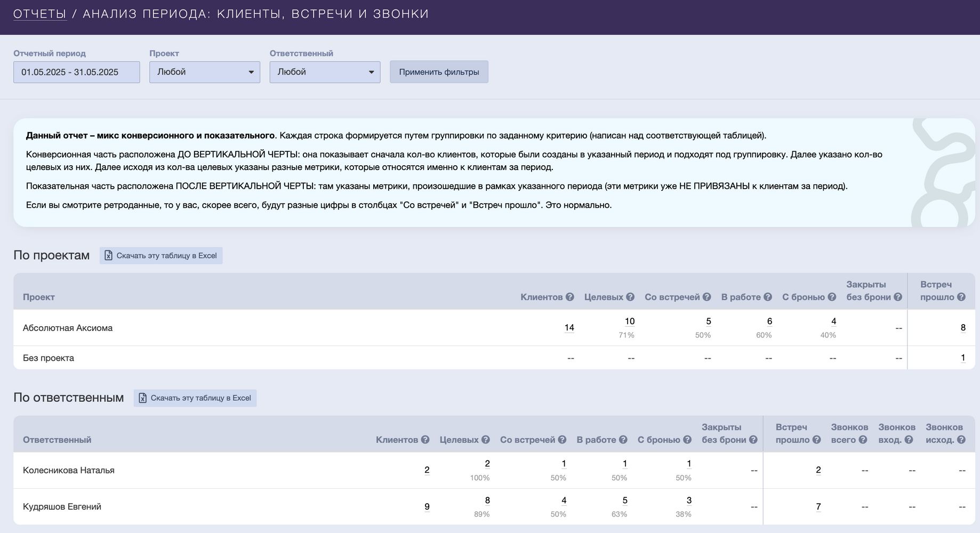Open clients count 2 for Колесникова Наталья
This screenshot has width=980, height=533.
pos(427,470)
